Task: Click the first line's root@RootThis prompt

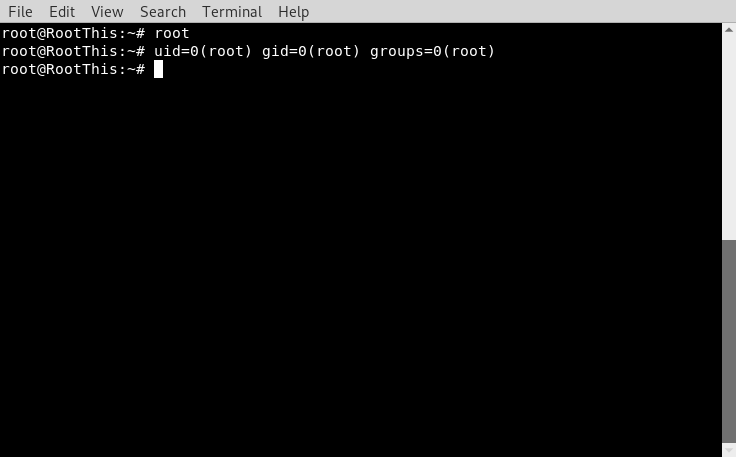Action: click(x=73, y=33)
